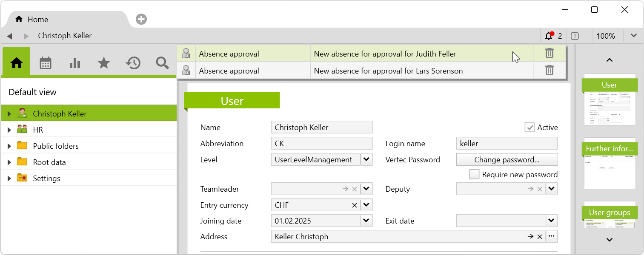
Task: Open the Level dropdown
Action: (x=366, y=160)
